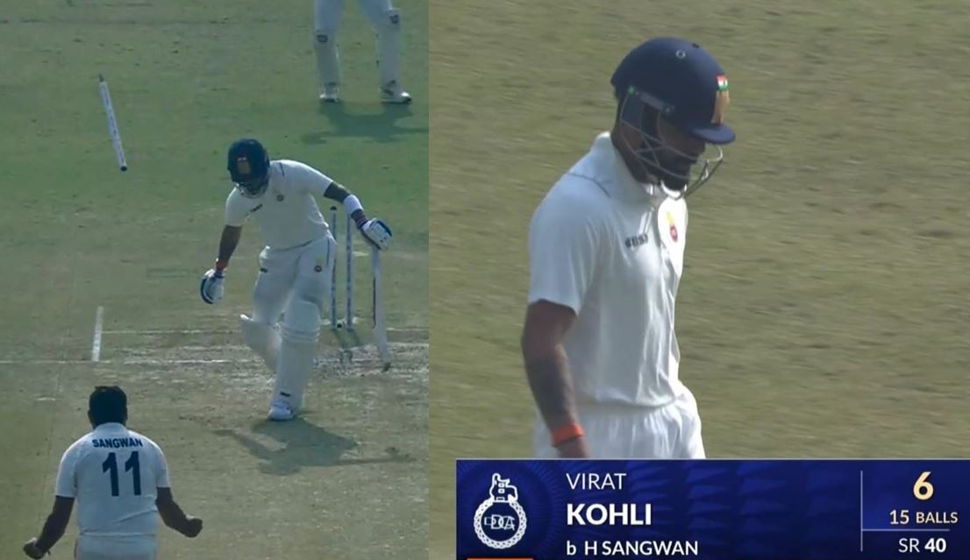
Task: Click the flying stump in the air
Action: click(x=112, y=123)
